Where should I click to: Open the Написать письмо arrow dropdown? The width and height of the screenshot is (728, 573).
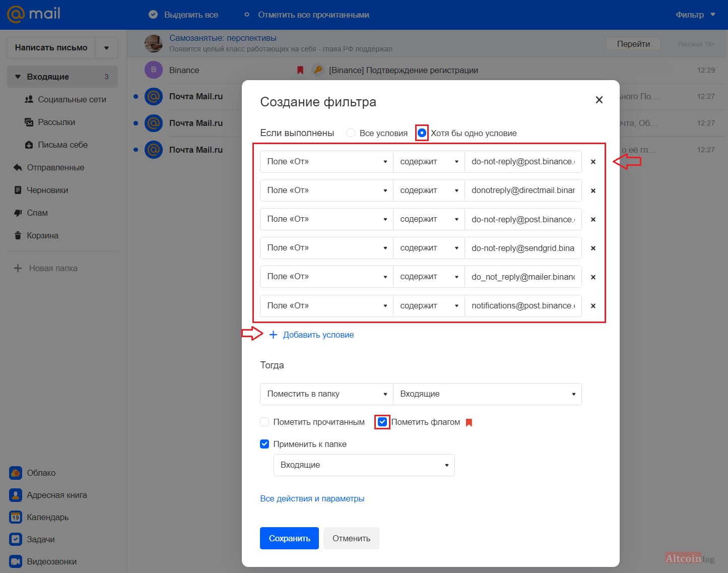[106, 48]
